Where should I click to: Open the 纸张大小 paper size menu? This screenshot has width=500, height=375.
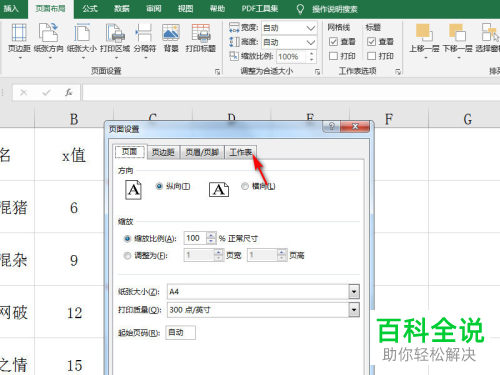coord(82,40)
